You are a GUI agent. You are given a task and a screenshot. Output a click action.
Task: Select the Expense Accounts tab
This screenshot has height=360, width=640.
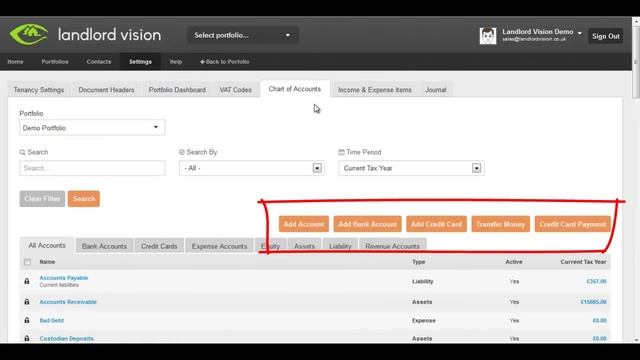220,246
